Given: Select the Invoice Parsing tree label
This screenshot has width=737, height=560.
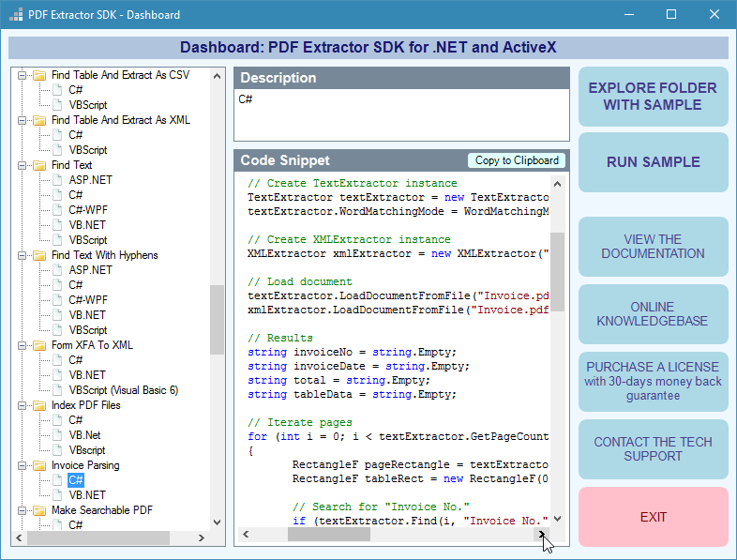Looking at the screenshot, I should [85, 465].
